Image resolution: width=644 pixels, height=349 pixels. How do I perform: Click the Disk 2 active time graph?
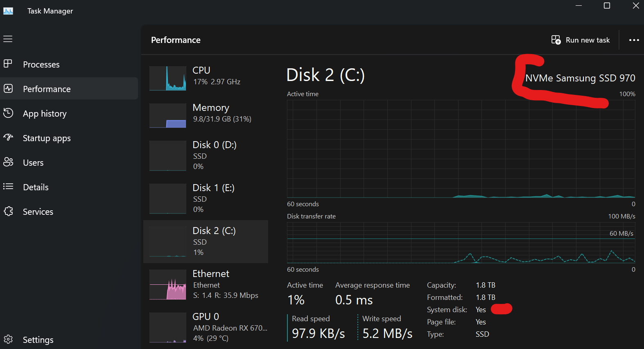click(x=461, y=149)
